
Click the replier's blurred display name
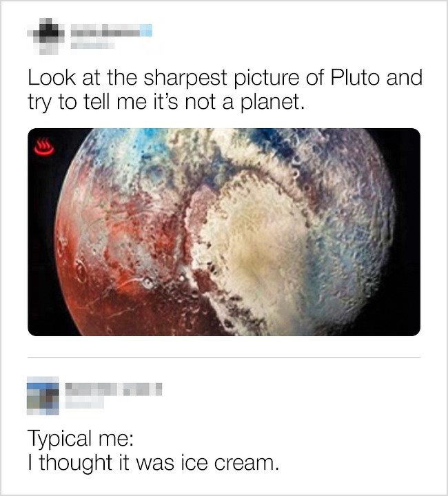[x=114, y=389]
